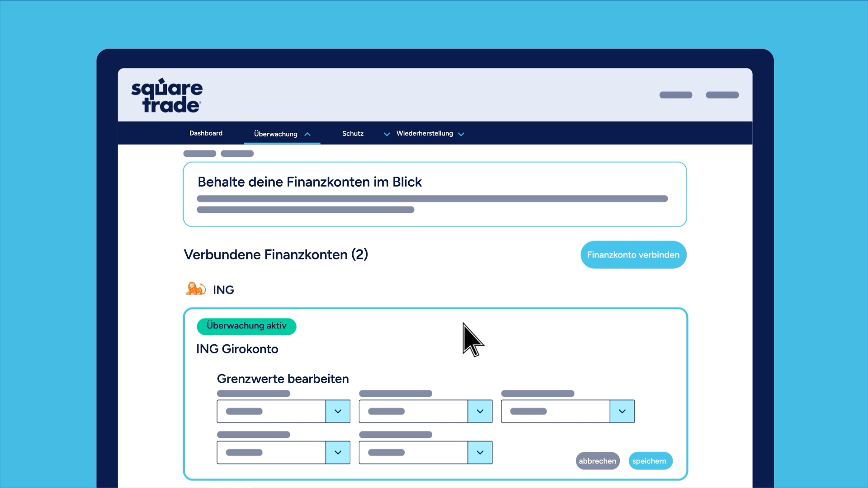Expand the Schutz chevron arrow
Screen dimensions: 868x488
point(387,134)
